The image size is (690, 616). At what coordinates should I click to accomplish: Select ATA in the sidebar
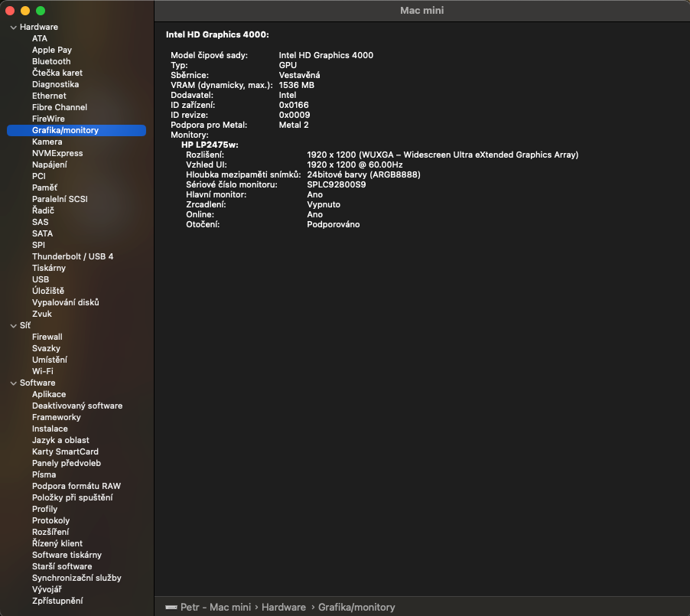click(40, 39)
